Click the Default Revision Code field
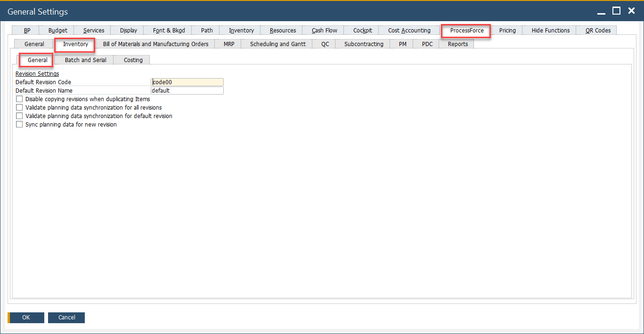This screenshot has width=644, height=334. tap(187, 82)
